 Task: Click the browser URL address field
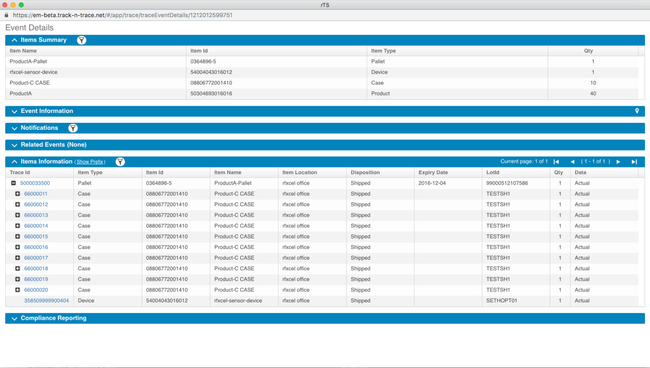122,15
